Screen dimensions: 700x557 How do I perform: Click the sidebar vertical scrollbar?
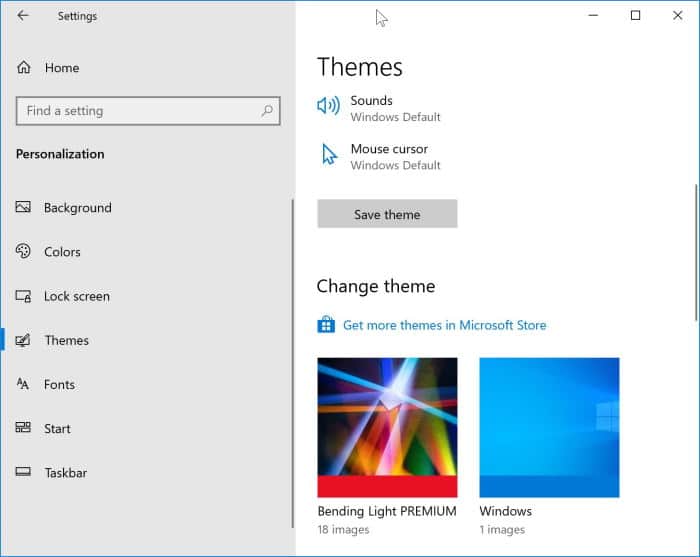(x=293, y=364)
